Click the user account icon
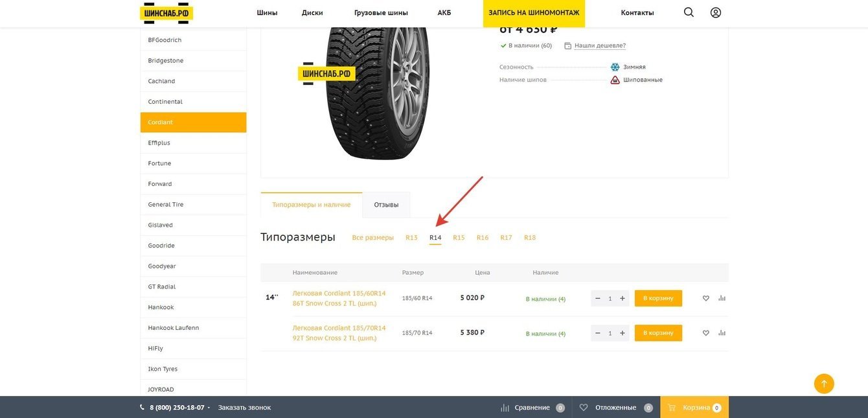The height and width of the screenshot is (418, 868). tap(716, 12)
